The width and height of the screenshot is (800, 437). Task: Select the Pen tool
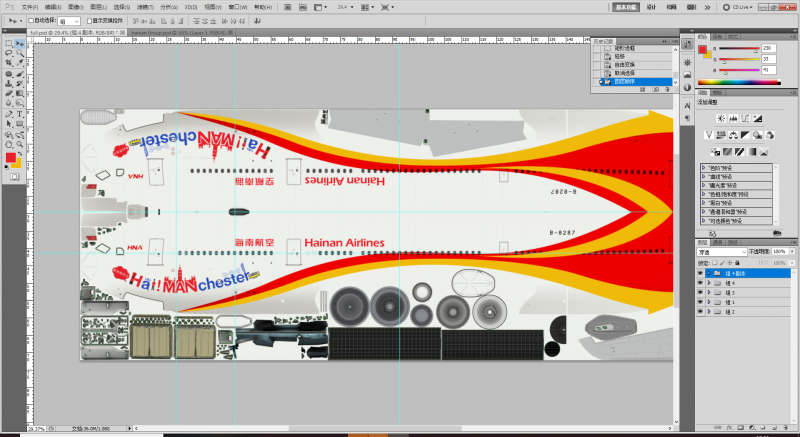pos(9,114)
